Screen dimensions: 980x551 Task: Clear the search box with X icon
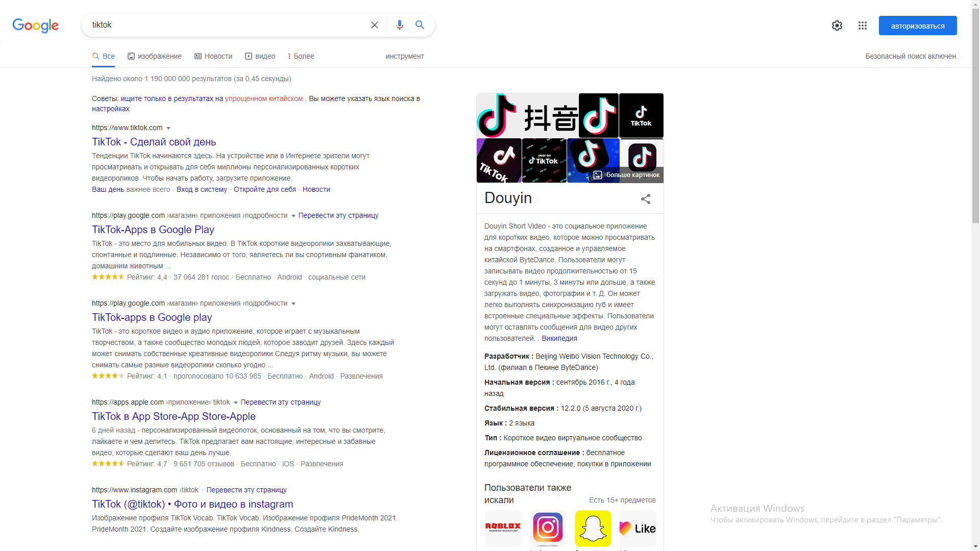(375, 25)
